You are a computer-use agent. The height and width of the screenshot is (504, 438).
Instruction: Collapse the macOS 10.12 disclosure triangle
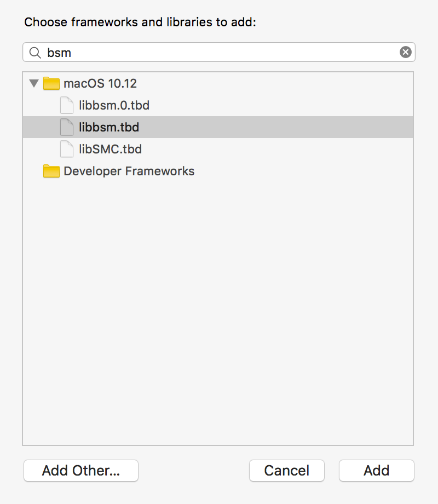(34, 84)
